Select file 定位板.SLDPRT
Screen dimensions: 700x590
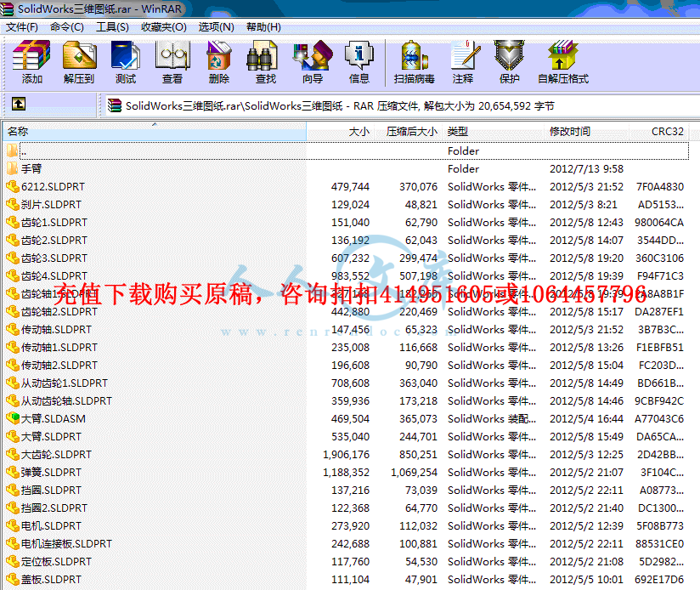tap(56, 562)
